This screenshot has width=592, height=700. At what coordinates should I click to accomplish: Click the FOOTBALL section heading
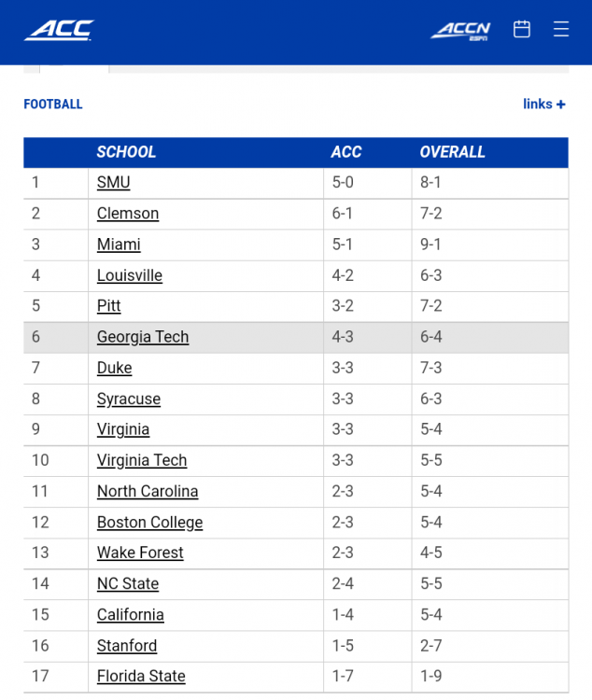click(x=53, y=105)
